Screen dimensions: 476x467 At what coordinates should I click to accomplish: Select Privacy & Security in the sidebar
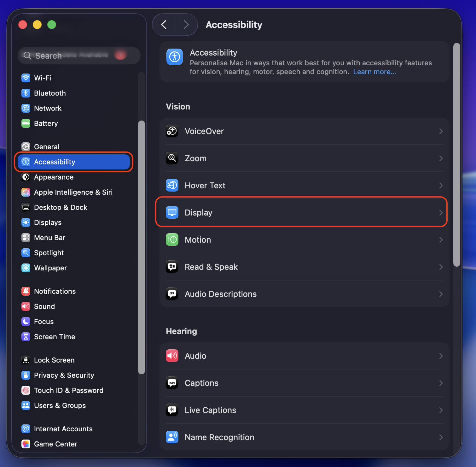click(74, 375)
